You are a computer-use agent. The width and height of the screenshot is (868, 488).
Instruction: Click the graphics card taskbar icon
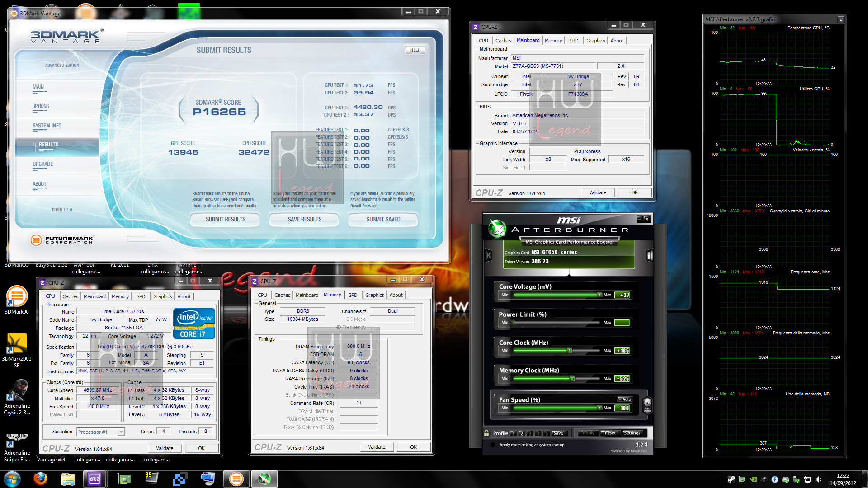[x=124, y=479]
